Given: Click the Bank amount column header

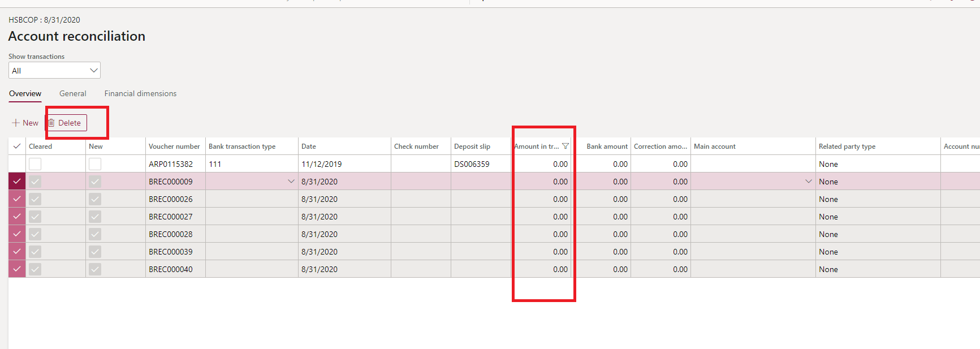Looking at the screenshot, I should (x=601, y=146).
